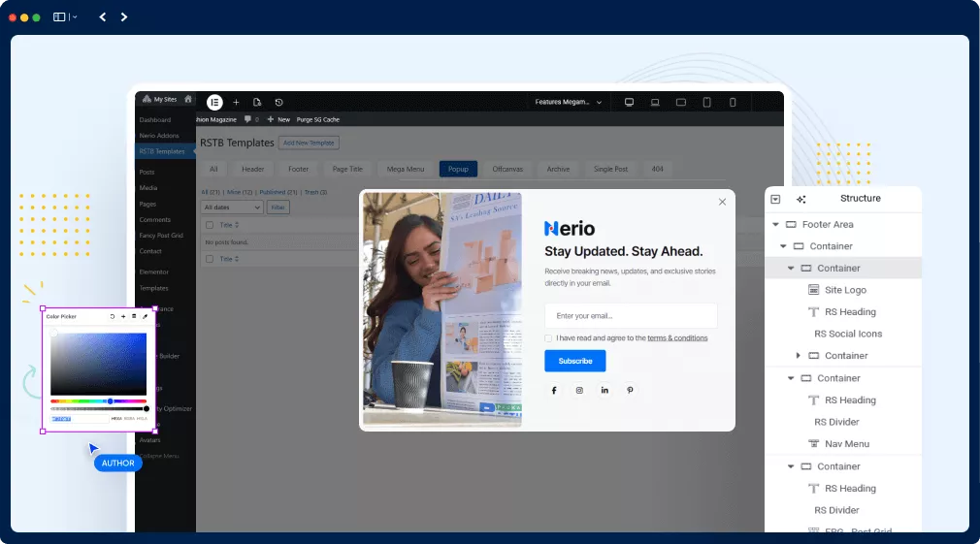Select the Header tab
Image resolution: width=980 pixels, height=544 pixels.
click(253, 170)
